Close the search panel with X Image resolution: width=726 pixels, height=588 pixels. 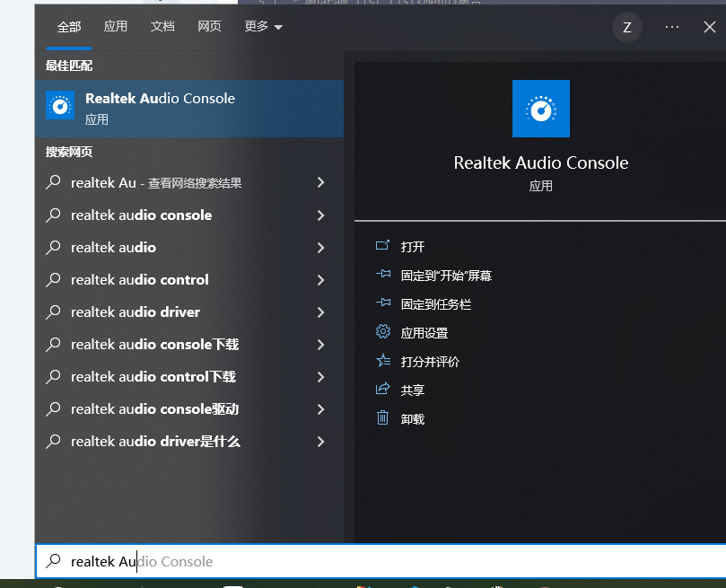point(709,27)
